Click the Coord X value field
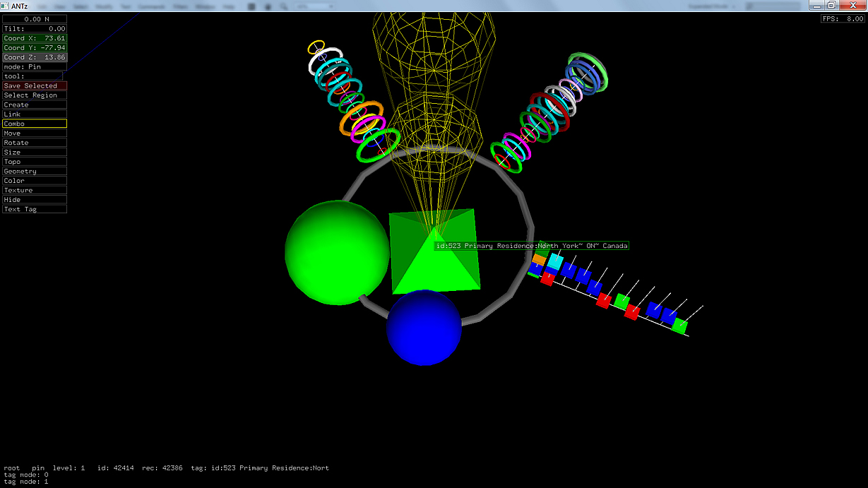 35,38
